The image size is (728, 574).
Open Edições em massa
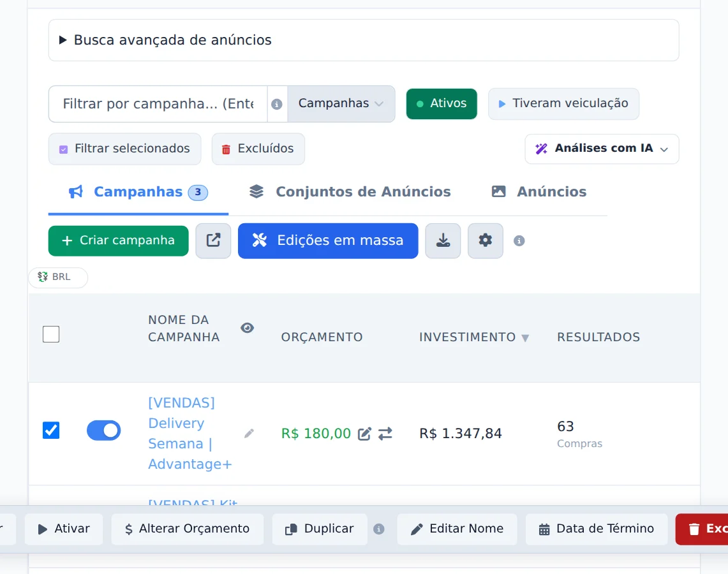(x=328, y=240)
